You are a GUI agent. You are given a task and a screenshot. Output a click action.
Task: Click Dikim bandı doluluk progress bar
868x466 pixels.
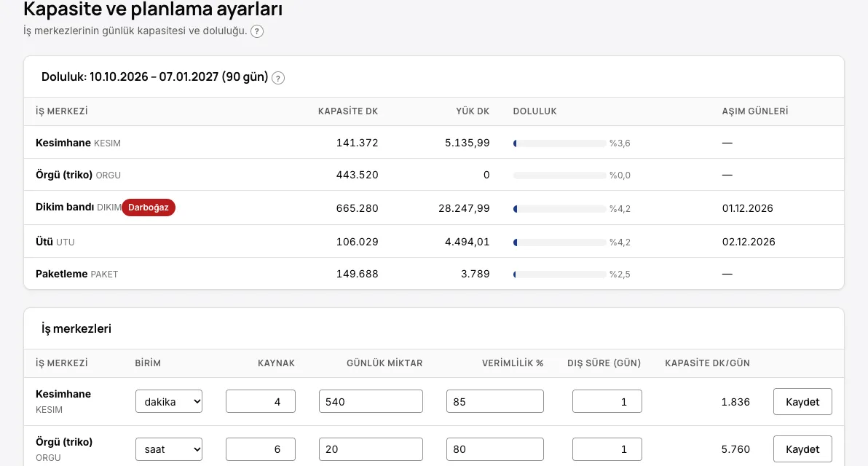[x=560, y=209]
